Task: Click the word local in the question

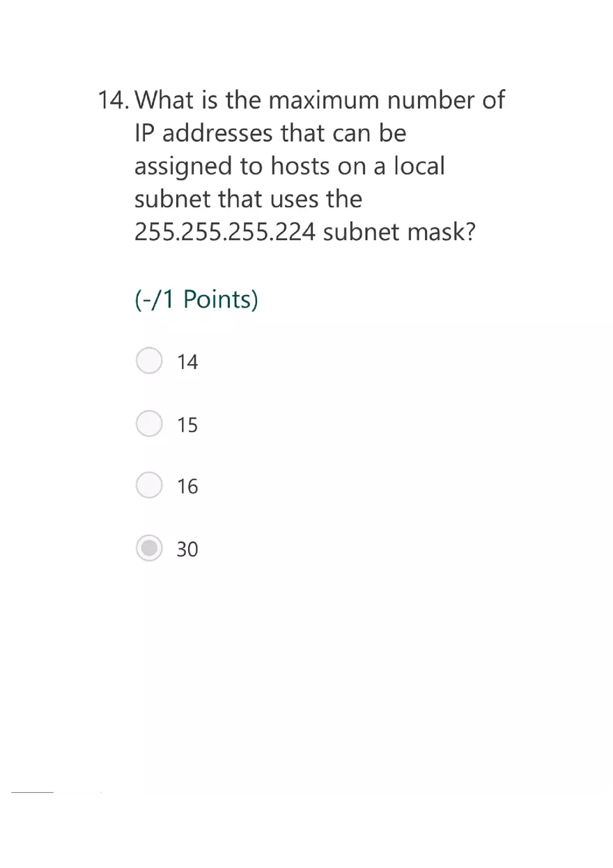Action: pyautogui.click(x=419, y=166)
